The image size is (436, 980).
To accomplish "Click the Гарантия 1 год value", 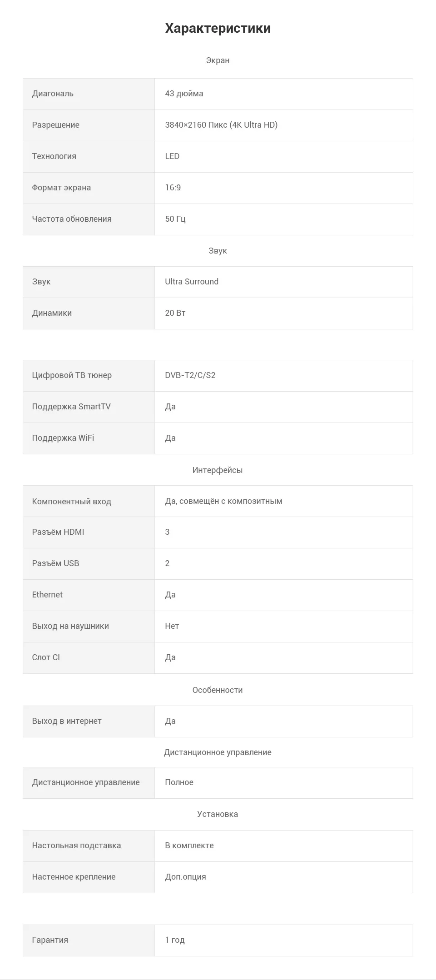I will point(175,940).
